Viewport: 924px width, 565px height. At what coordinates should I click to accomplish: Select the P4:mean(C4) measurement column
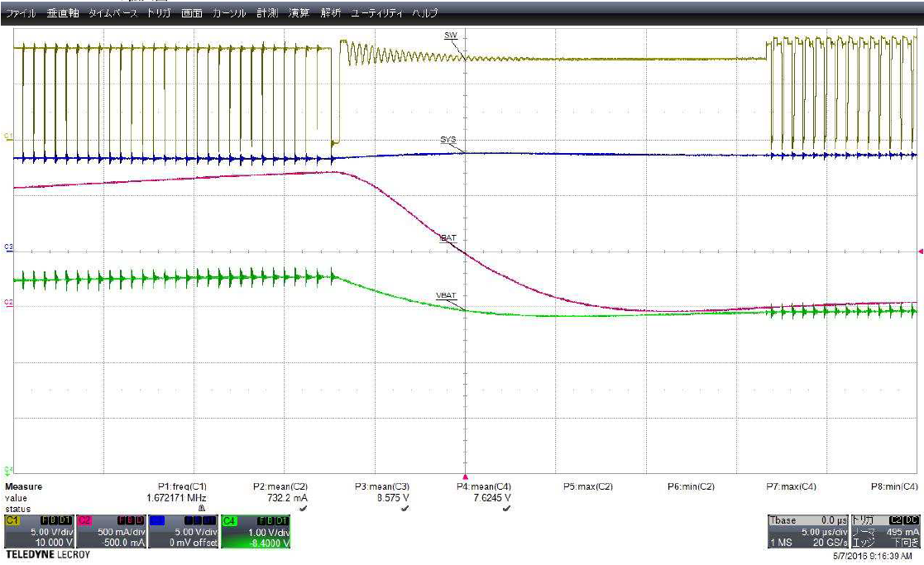coord(484,486)
